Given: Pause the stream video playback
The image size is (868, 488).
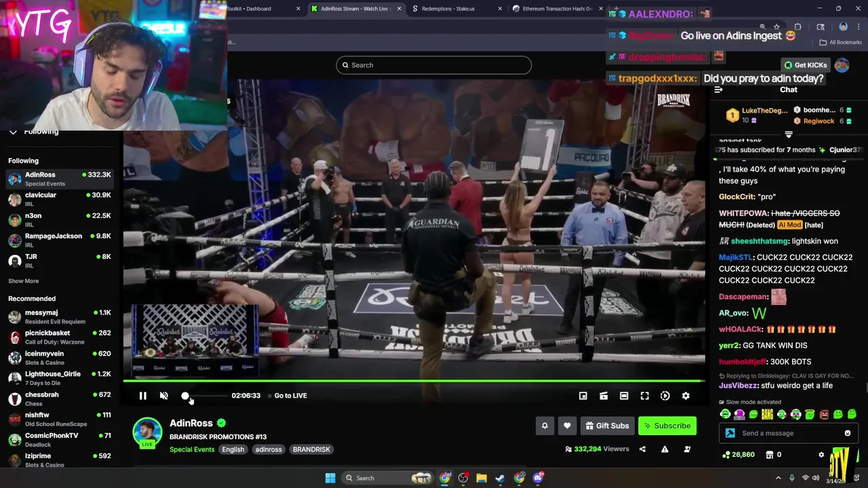Looking at the screenshot, I should click(x=143, y=396).
